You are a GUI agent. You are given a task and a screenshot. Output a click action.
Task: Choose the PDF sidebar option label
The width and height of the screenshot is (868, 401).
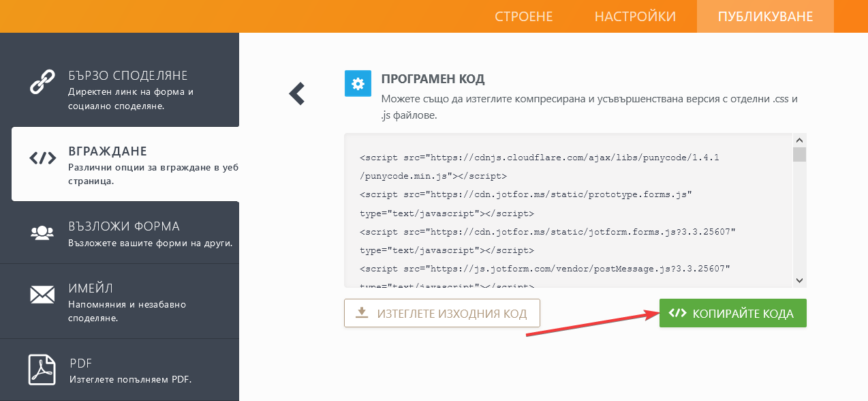coord(80,363)
